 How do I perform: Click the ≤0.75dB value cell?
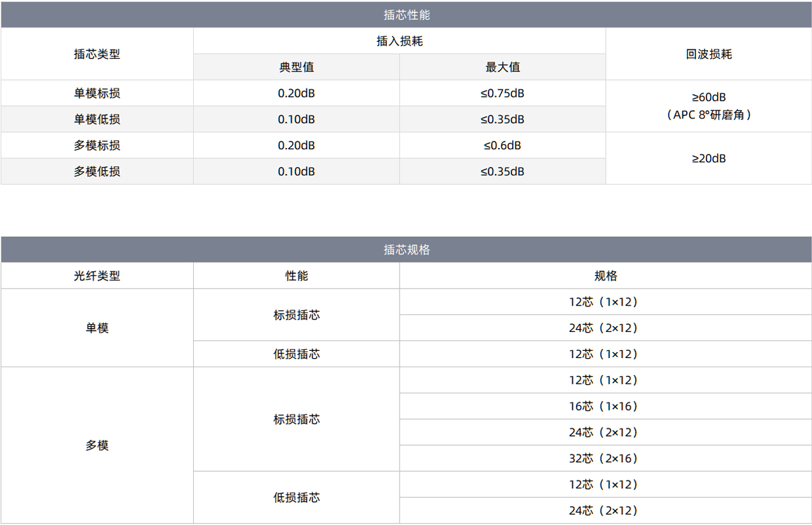(502, 93)
